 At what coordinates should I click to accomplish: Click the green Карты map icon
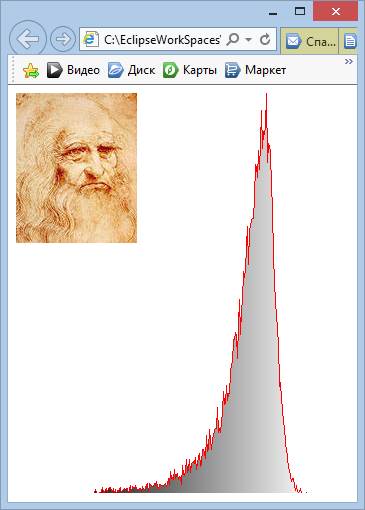[170, 70]
